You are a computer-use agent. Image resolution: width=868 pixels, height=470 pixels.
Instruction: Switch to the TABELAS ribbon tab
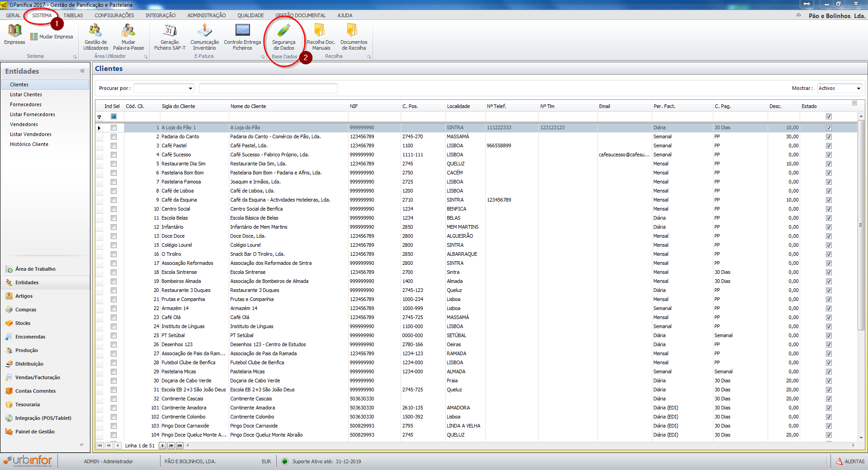[x=73, y=15]
